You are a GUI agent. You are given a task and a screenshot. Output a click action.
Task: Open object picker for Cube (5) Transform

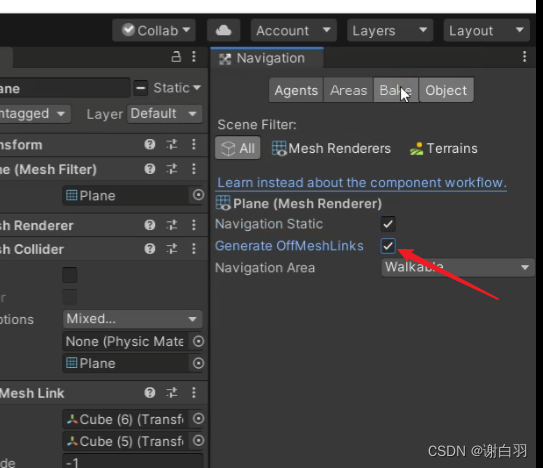click(x=198, y=441)
